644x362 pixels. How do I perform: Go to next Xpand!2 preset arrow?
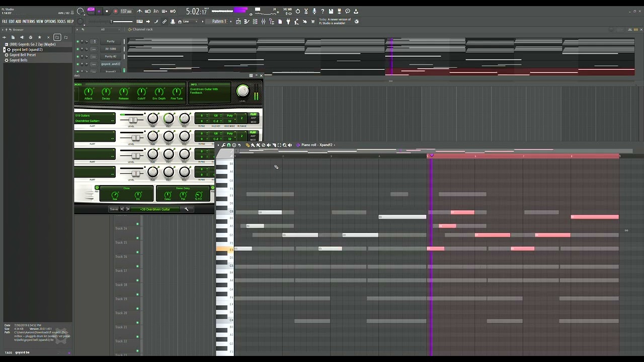(127, 209)
